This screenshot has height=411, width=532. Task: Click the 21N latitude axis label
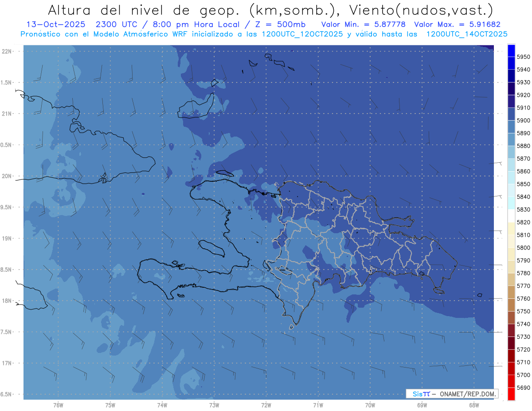click(7, 114)
